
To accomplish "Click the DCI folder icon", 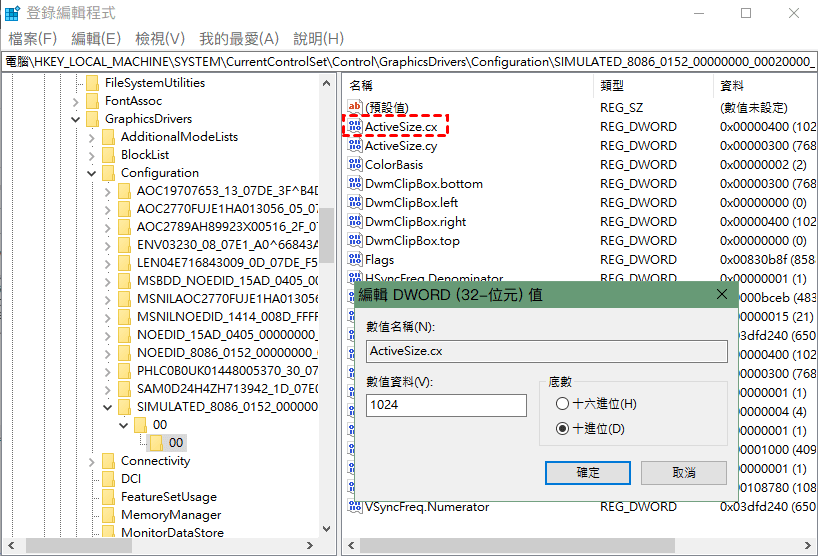I will tap(109, 479).
